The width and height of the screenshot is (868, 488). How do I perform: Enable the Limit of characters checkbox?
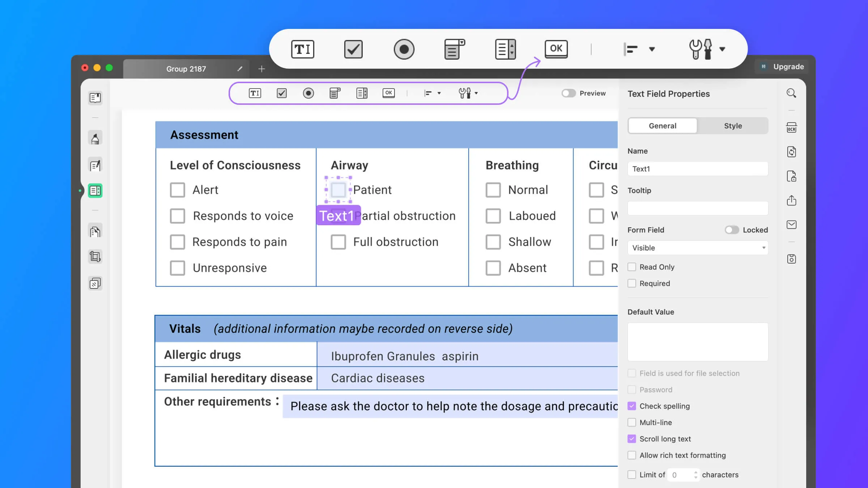pyautogui.click(x=631, y=474)
